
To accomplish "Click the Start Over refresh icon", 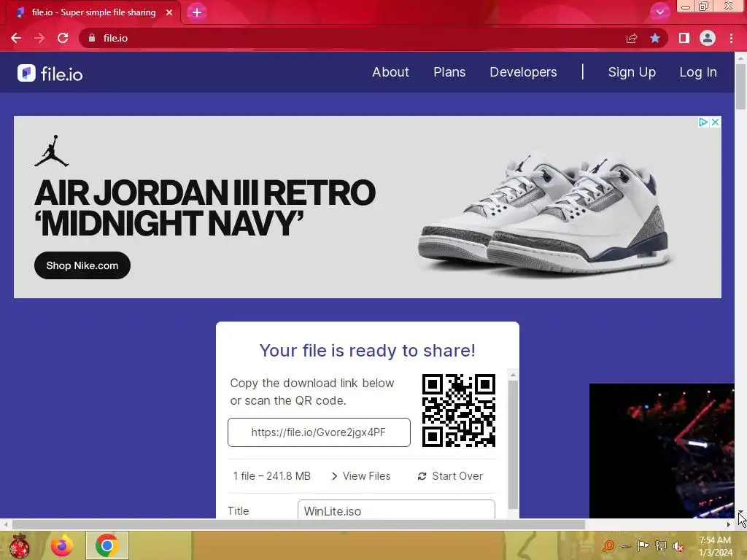I will (x=422, y=476).
